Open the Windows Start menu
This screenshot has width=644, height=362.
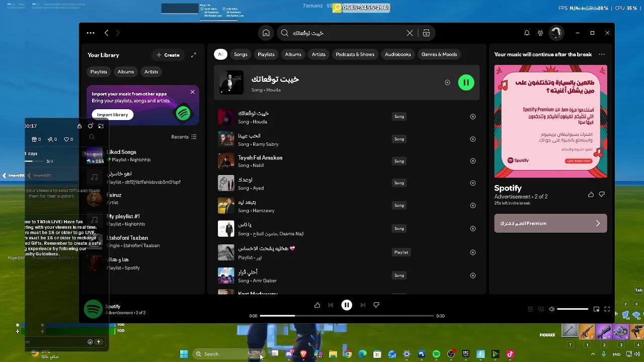[184, 354]
